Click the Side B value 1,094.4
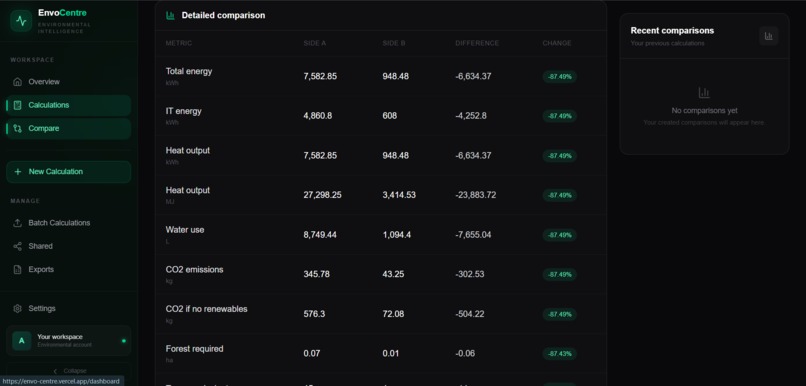This screenshot has width=806, height=386. [396, 235]
